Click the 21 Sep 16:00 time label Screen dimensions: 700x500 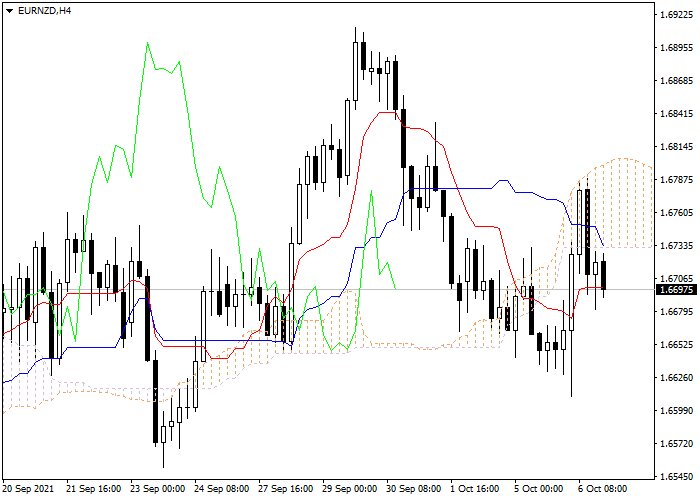pos(94,489)
